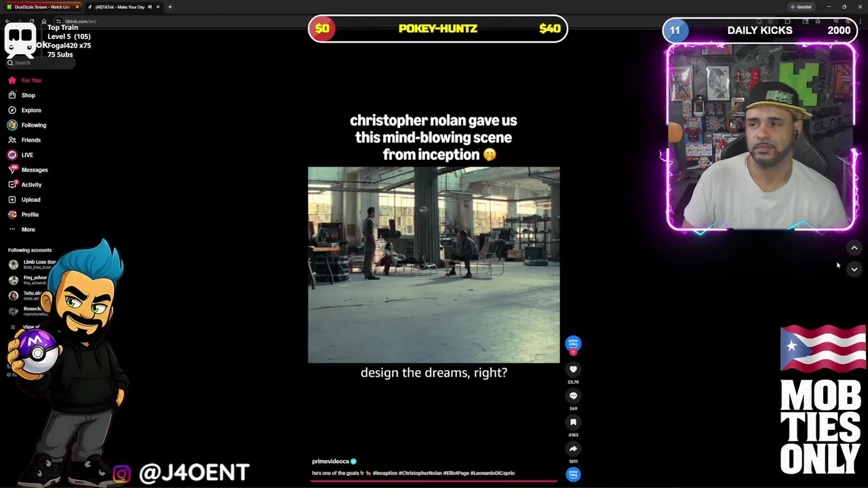Open the Friends tab
The width and height of the screenshot is (868, 488).
(x=24, y=140)
